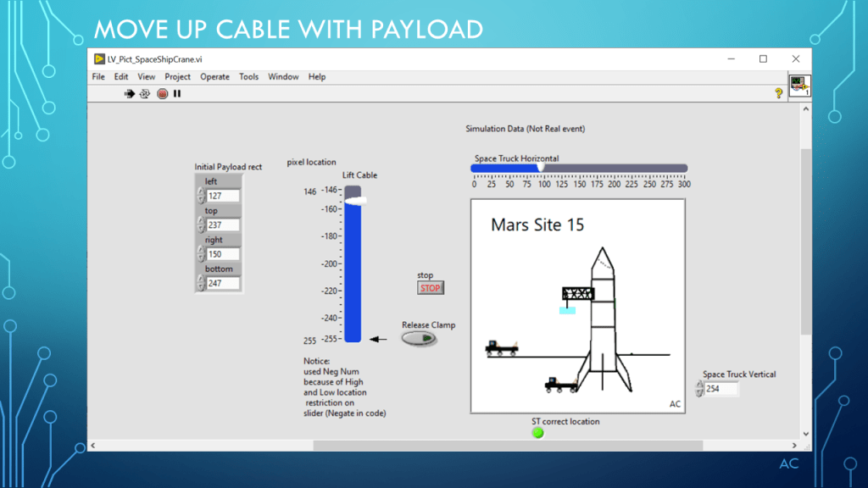Click the Space Truck Horizontal slider handle
Viewport: 868px width, 488px height.
[x=540, y=168]
